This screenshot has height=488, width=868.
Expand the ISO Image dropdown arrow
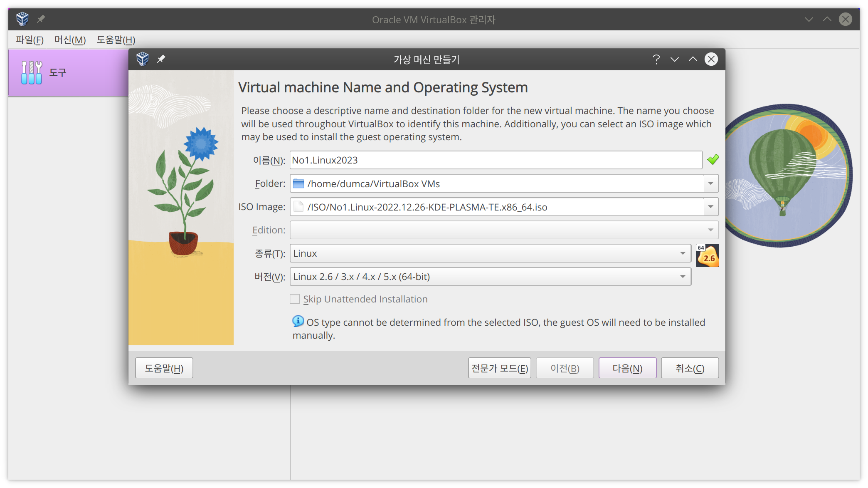coord(711,207)
